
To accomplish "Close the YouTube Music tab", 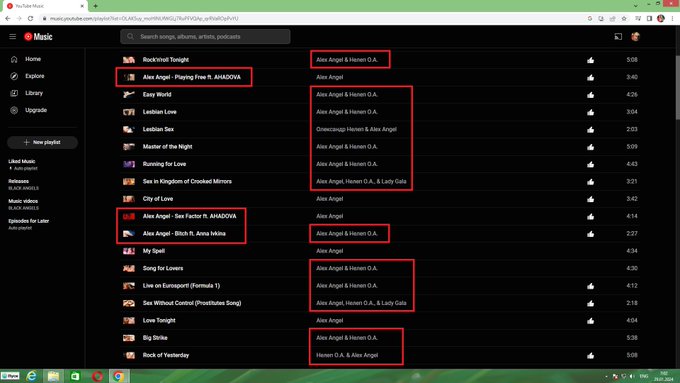I will pos(82,6).
